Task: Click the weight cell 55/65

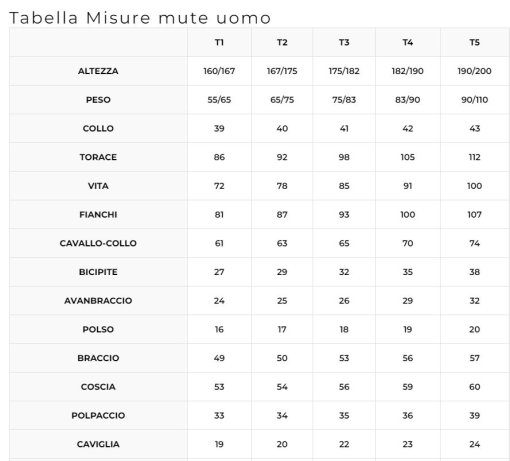Action: tap(219, 100)
